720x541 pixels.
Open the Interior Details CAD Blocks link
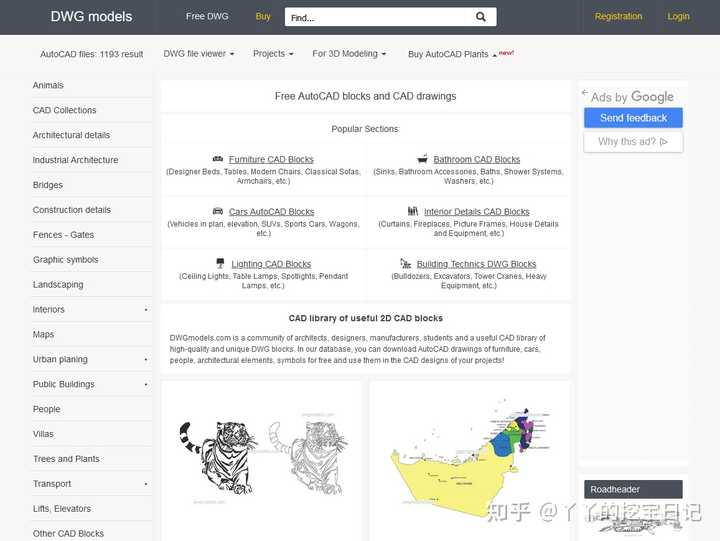pos(477,212)
